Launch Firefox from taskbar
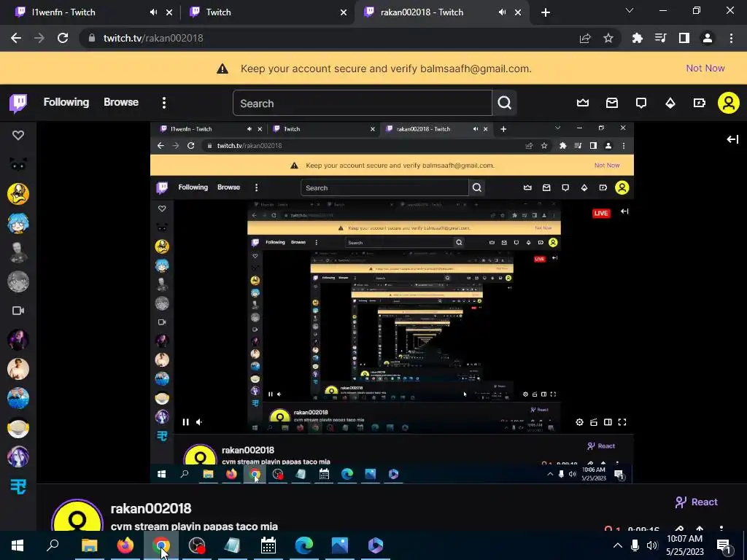747x560 pixels. [125, 545]
